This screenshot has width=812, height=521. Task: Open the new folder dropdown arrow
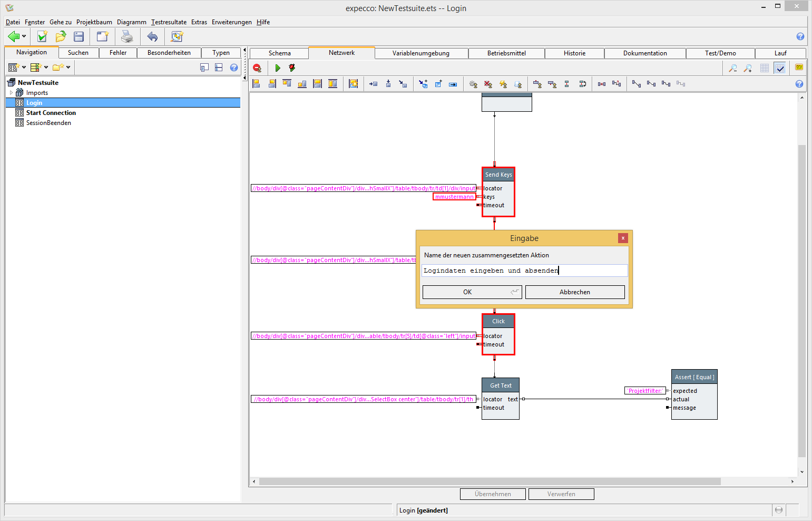pyautogui.click(x=69, y=67)
